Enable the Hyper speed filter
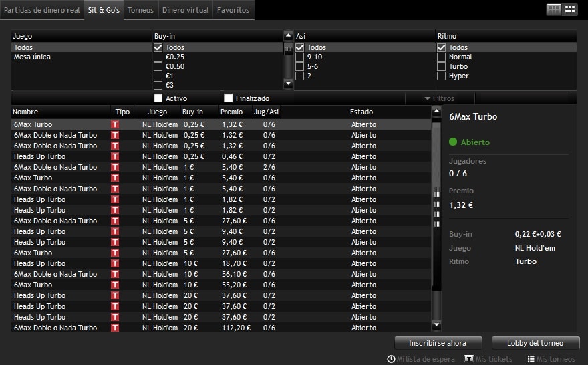Image resolution: width=588 pixels, height=365 pixels. coord(442,76)
